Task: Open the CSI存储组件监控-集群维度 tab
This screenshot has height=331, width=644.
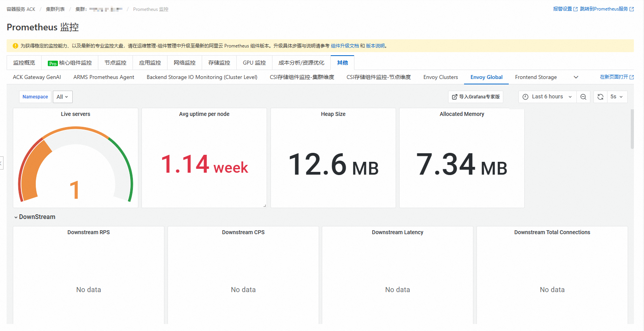Action: 302,77
